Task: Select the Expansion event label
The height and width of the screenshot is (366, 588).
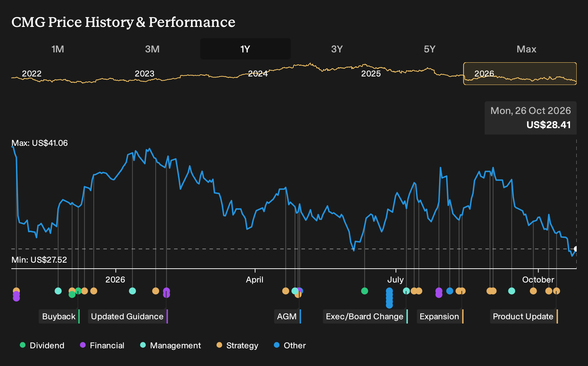Action: tap(440, 316)
